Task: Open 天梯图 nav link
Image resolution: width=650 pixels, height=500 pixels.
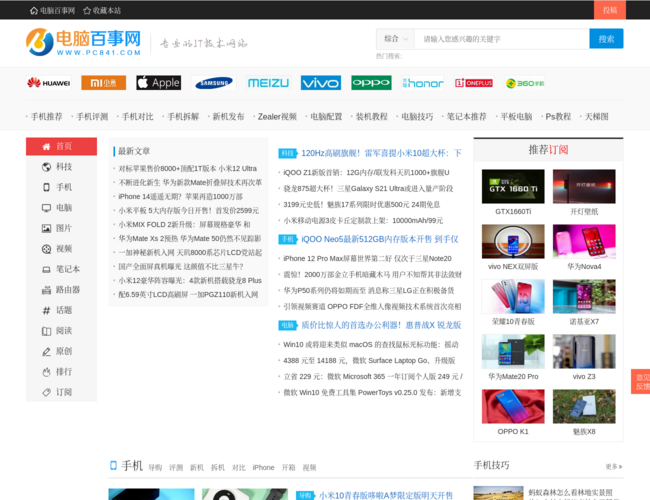Action: (597, 117)
